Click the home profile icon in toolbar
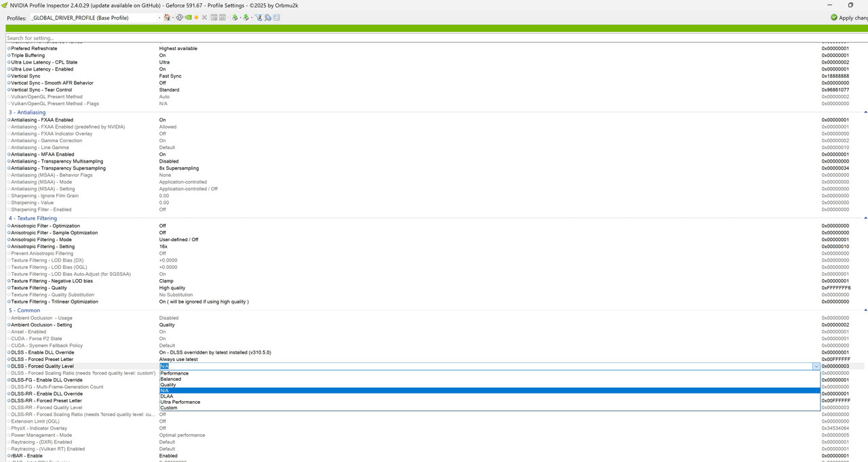The width and height of the screenshot is (868, 462). [167, 18]
